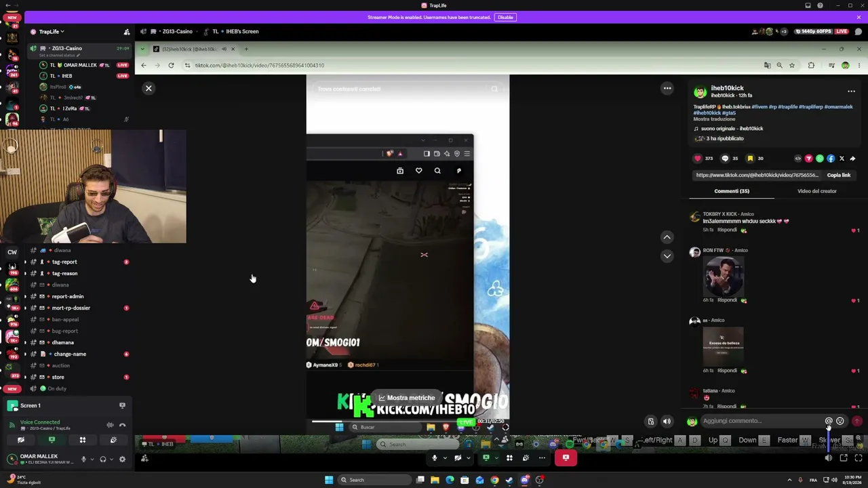Reload the TikTok page in browser
Viewport: 868px width, 488px height.
click(x=171, y=65)
